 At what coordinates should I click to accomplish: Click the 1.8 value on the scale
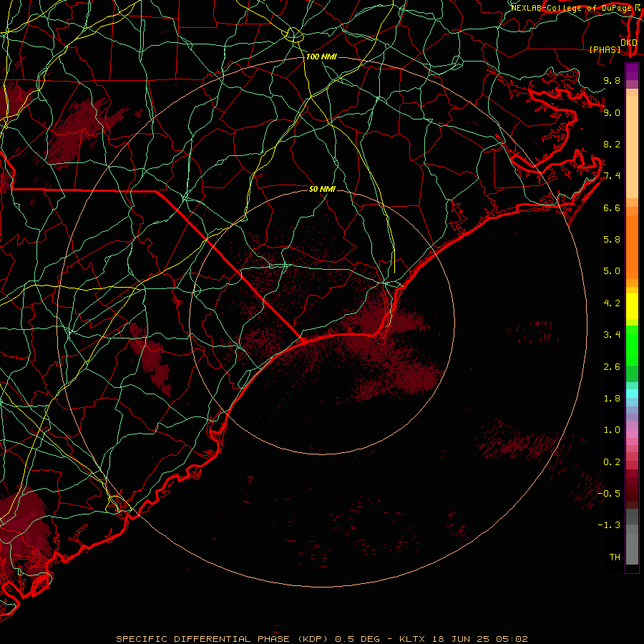click(x=612, y=399)
